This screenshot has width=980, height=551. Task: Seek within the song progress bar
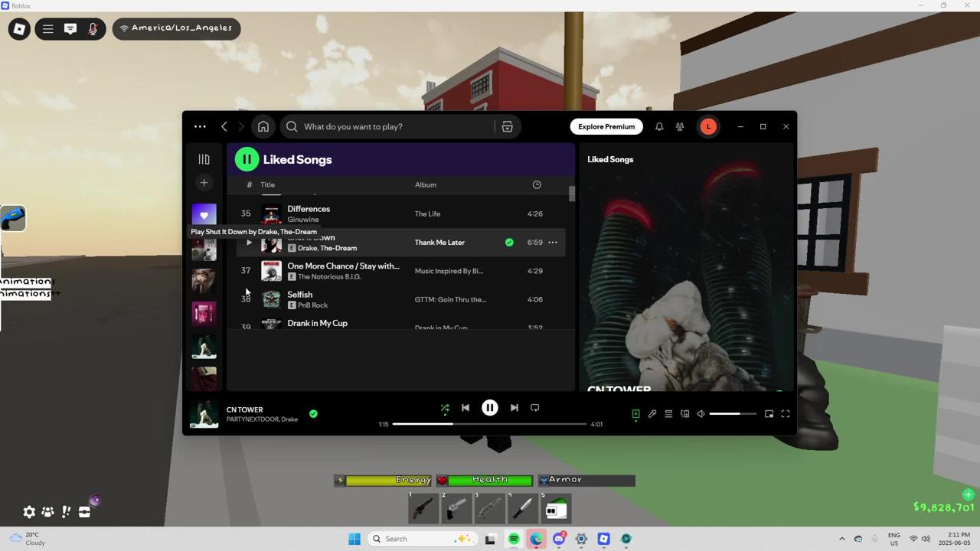click(490, 424)
